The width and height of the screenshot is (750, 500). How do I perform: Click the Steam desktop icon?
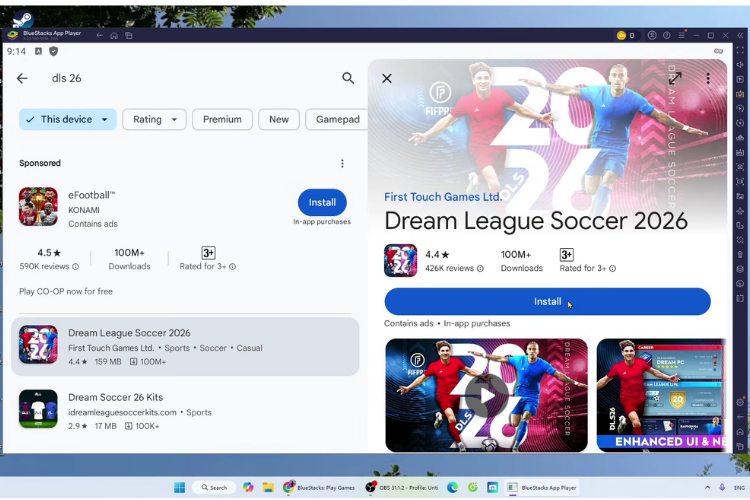coord(22,20)
